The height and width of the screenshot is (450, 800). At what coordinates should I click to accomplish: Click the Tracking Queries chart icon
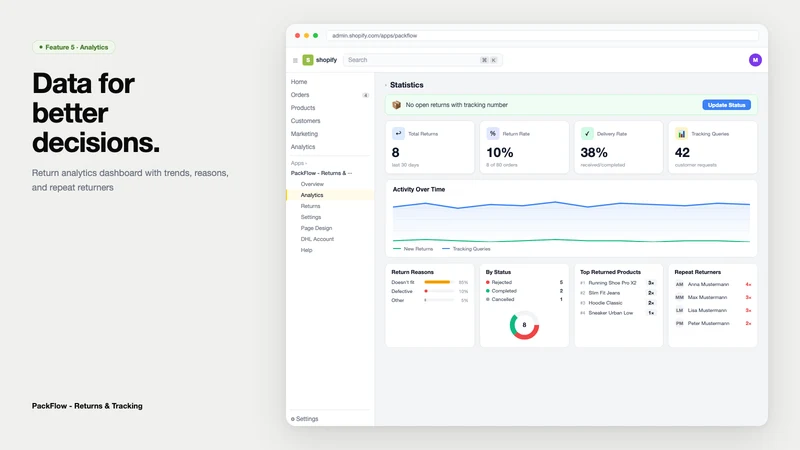coord(681,133)
